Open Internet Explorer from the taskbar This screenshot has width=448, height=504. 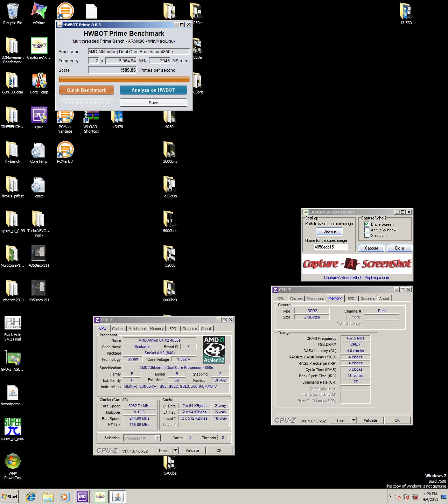click(x=31, y=496)
